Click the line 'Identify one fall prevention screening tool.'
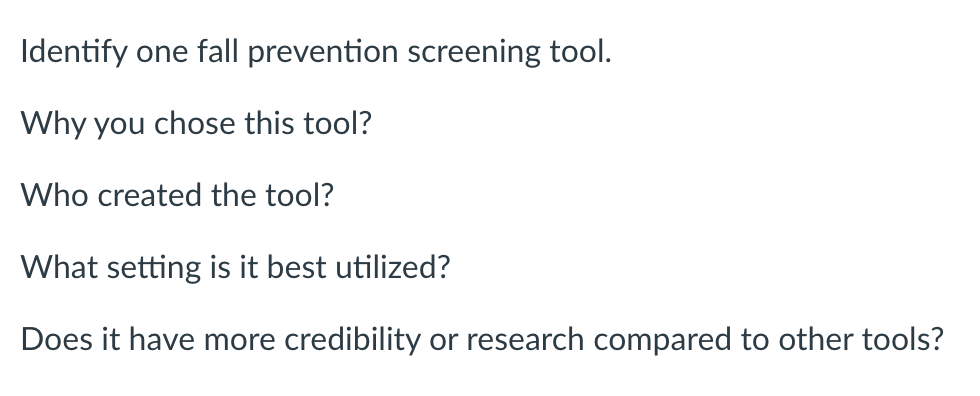The image size is (980, 396). 316,52
